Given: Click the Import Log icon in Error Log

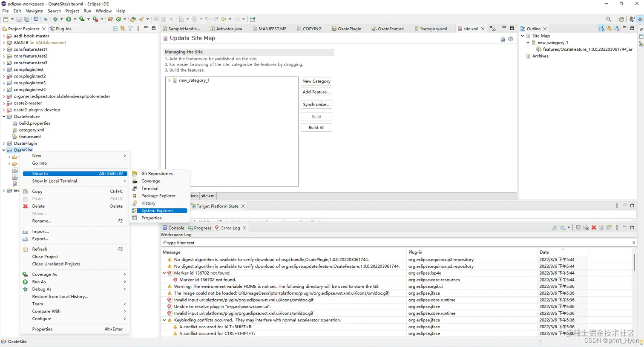Looking at the screenshot, I should pos(562,228).
